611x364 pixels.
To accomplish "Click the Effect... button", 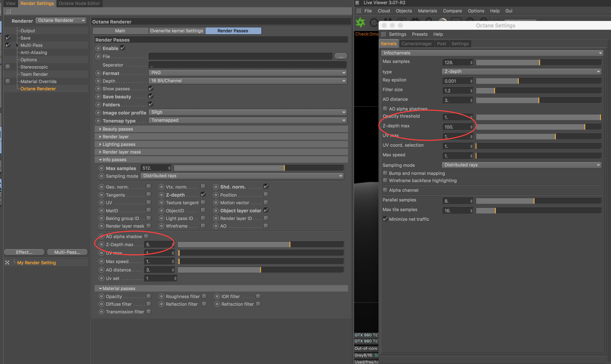I will click(x=24, y=252).
